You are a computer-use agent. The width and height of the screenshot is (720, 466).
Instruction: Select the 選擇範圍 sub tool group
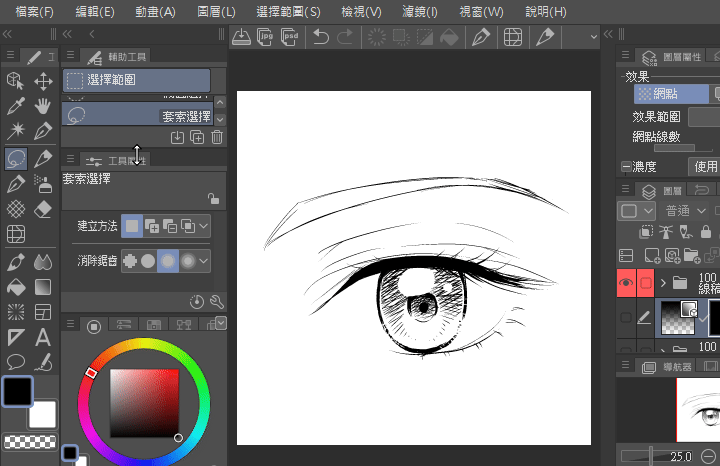pos(136,80)
